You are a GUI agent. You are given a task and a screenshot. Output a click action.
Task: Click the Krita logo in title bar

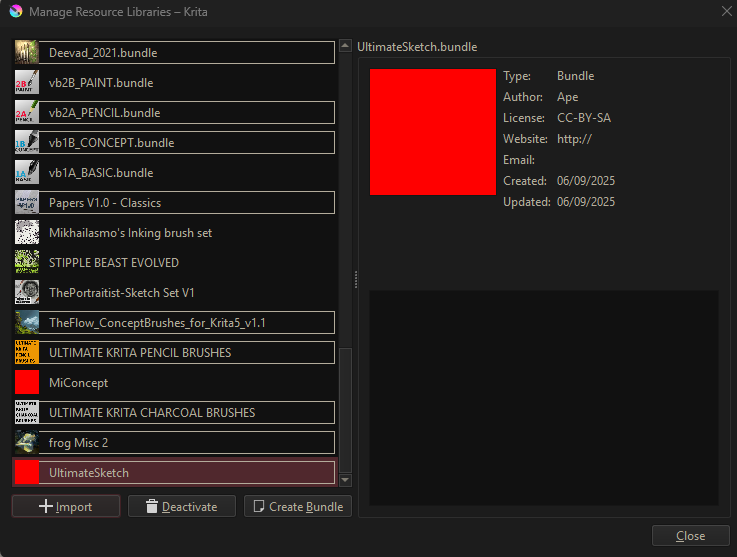coord(16,11)
